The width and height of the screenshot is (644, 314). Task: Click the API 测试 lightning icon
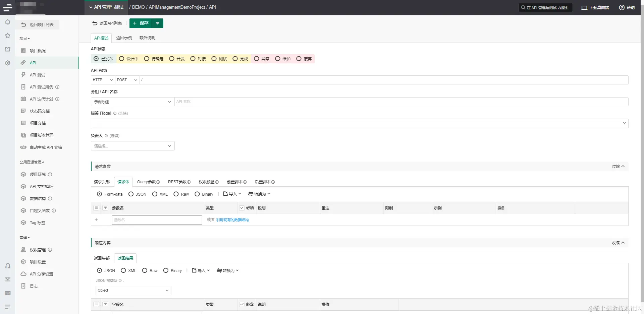(x=23, y=75)
